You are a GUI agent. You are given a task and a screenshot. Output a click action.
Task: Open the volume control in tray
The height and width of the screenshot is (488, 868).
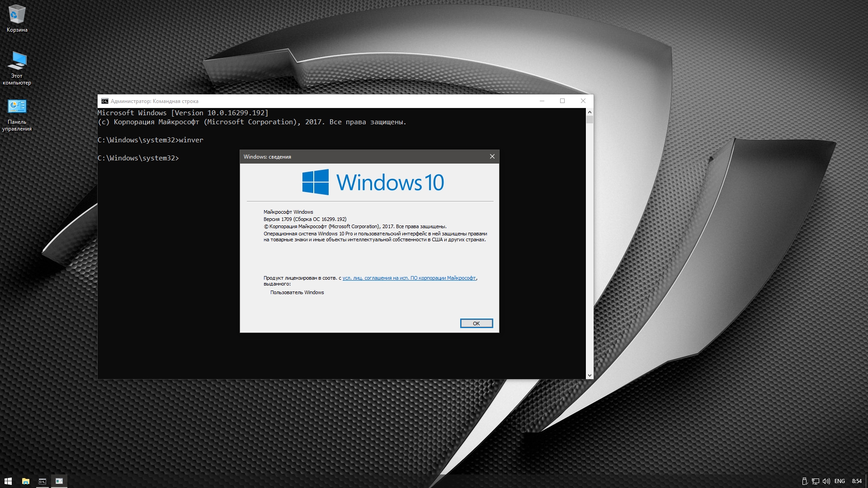[826, 481]
